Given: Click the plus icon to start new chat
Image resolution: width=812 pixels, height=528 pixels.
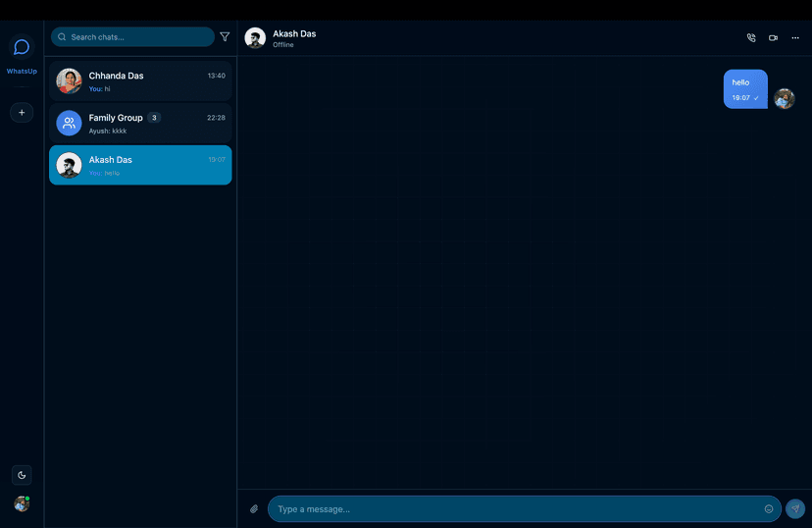Looking at the screenshot, I should [x=22, y=113].
